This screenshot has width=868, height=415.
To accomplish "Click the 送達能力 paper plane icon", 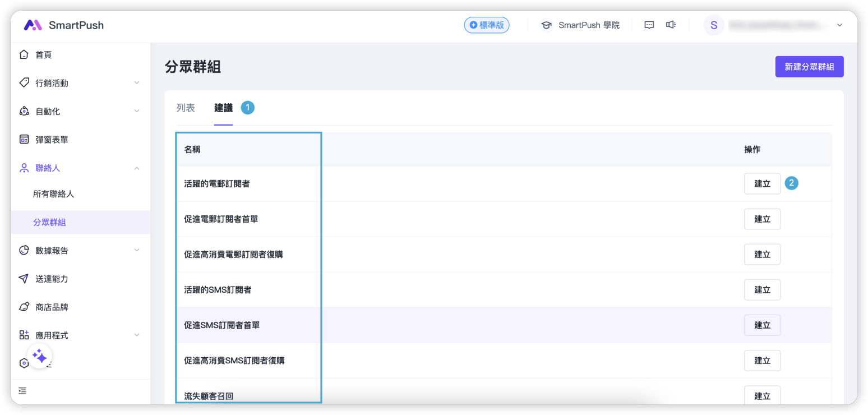I will pos(24,279).
